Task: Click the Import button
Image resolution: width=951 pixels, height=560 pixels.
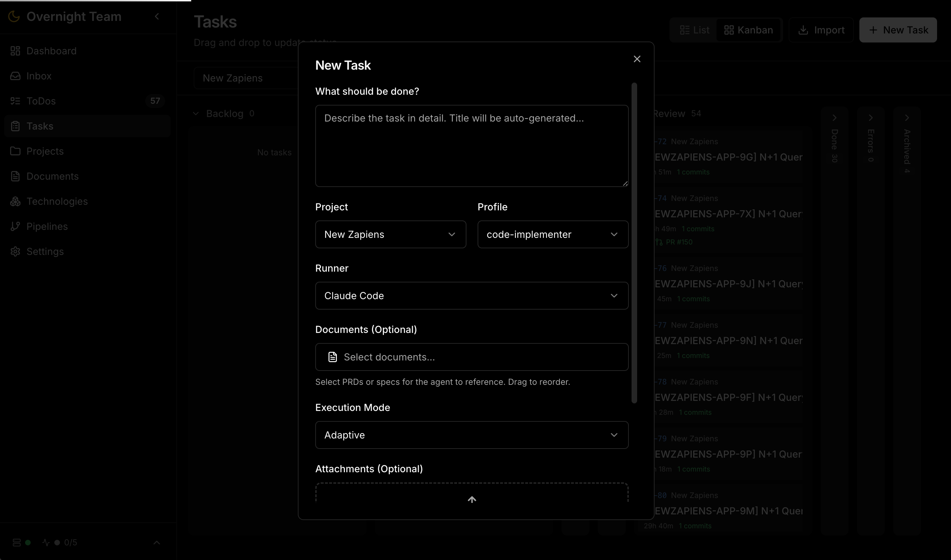Action: pos(821,30)
